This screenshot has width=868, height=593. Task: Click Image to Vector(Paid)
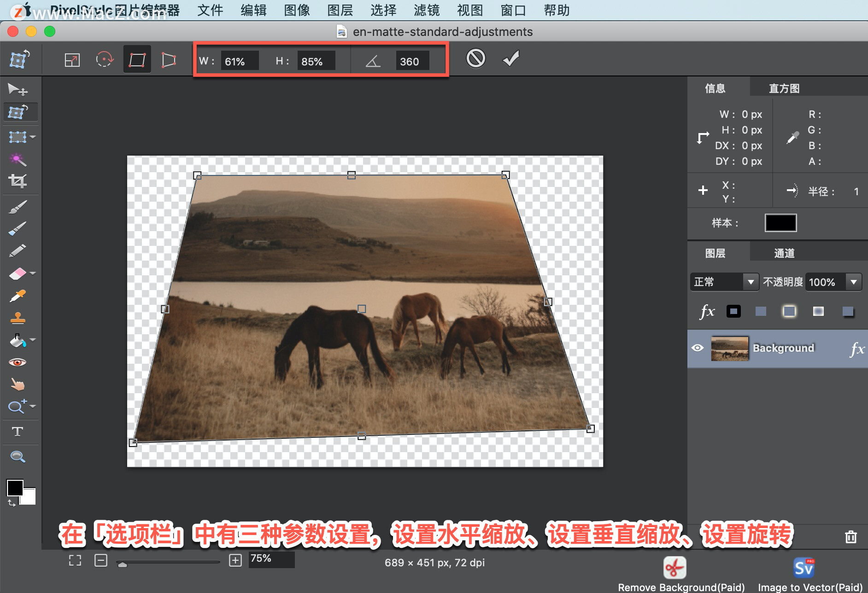pyautogui.click(x=803, y=567)
